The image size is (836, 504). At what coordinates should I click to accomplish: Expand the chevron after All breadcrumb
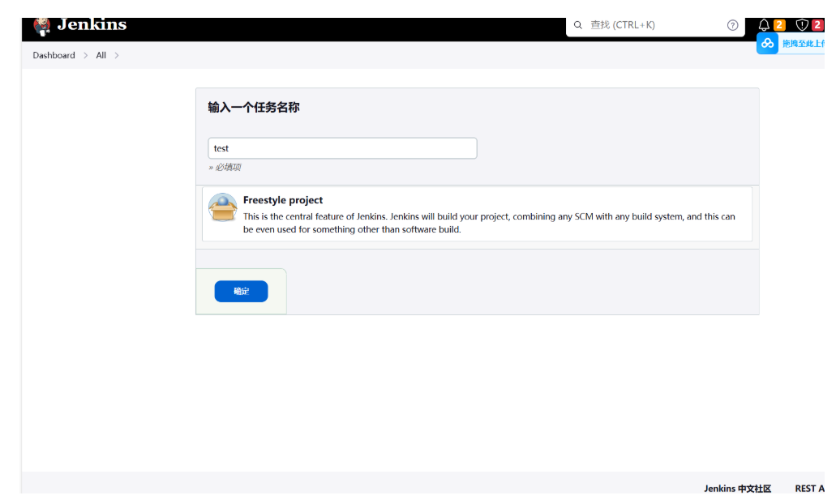click(116, 55)
